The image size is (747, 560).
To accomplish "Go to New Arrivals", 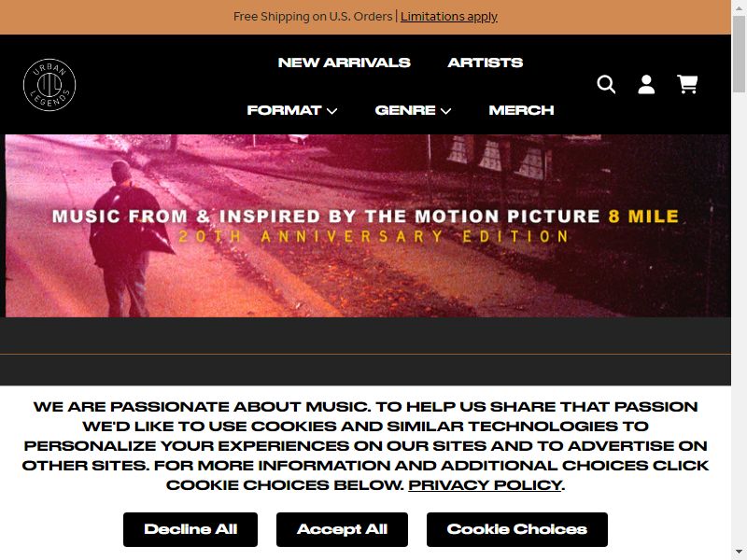I will [x=344, y=63].
